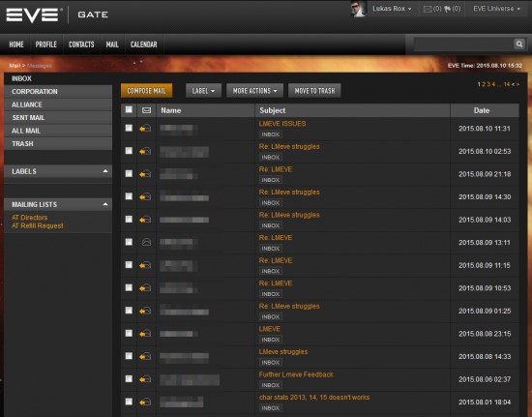
Task: Open char stats 2013, 14, 15 mail
Action: (314, 398)
